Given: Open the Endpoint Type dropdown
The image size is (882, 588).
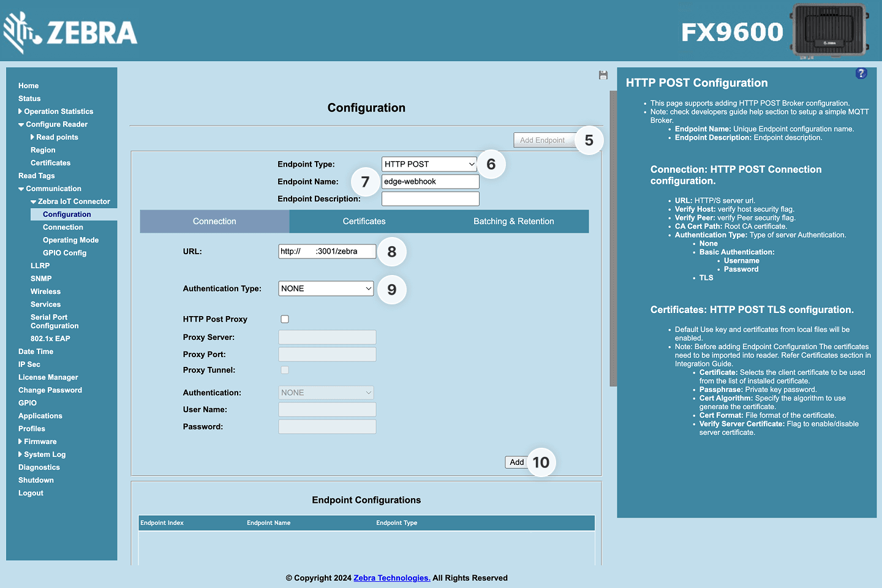Looking at the screenshot, I should [x=429, y=164].
